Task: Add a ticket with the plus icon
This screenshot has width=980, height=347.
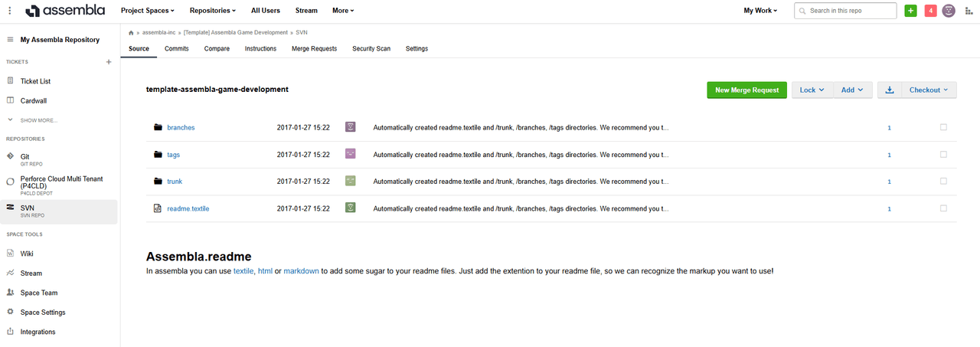Action: coord(109,62)
